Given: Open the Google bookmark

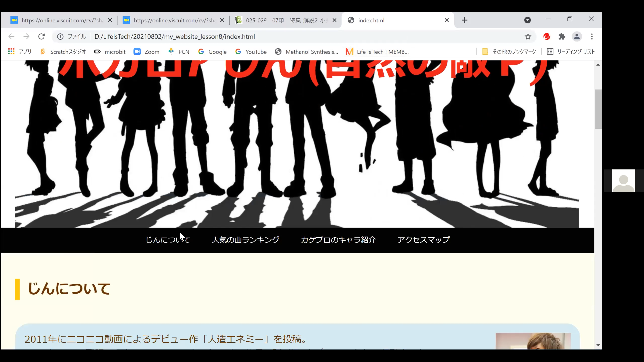Looking at the screenshot, I should click(212, 52).
